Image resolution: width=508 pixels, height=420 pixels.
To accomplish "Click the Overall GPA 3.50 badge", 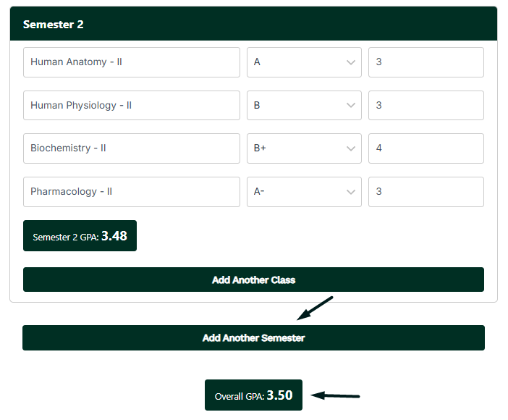I will [253, 395].
